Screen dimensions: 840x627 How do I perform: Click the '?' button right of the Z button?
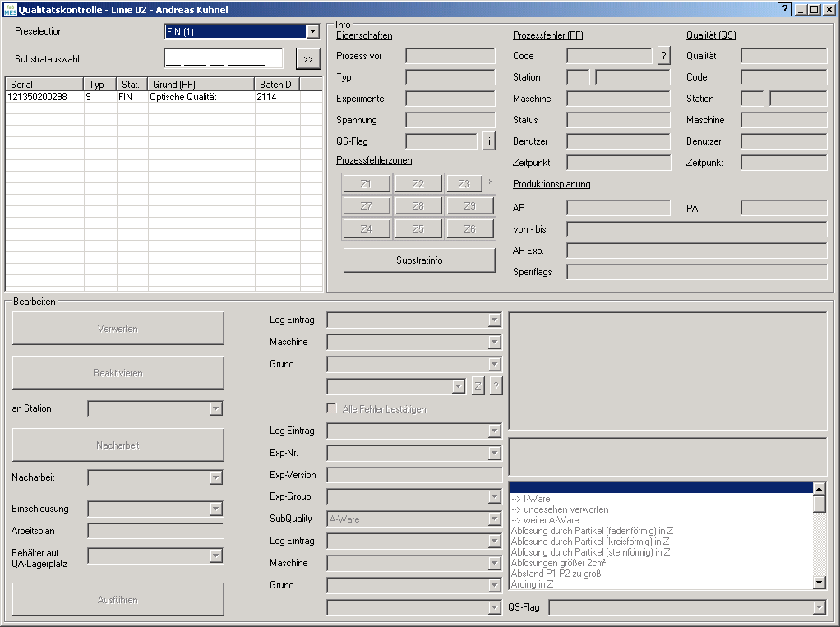tap(496, 386)
